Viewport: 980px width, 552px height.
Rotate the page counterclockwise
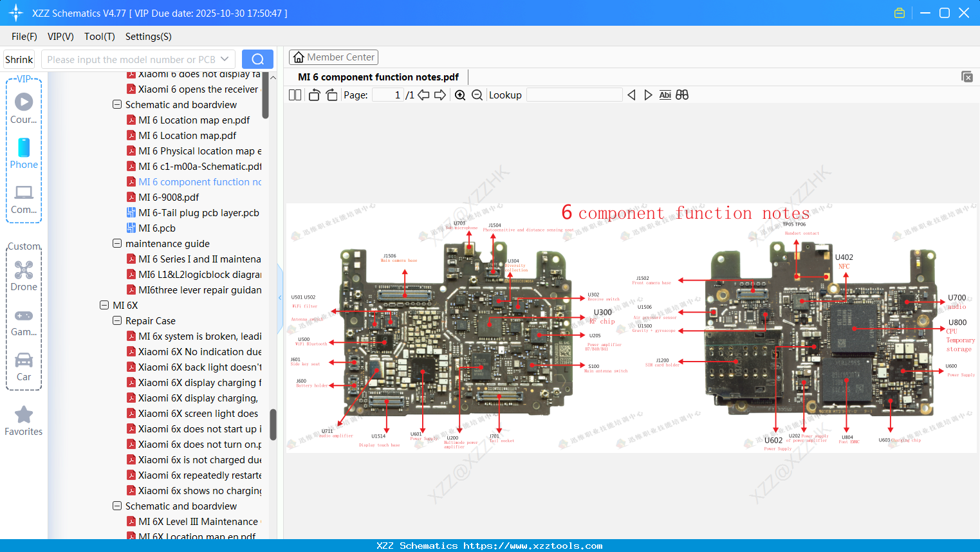[x=314, y=95]
